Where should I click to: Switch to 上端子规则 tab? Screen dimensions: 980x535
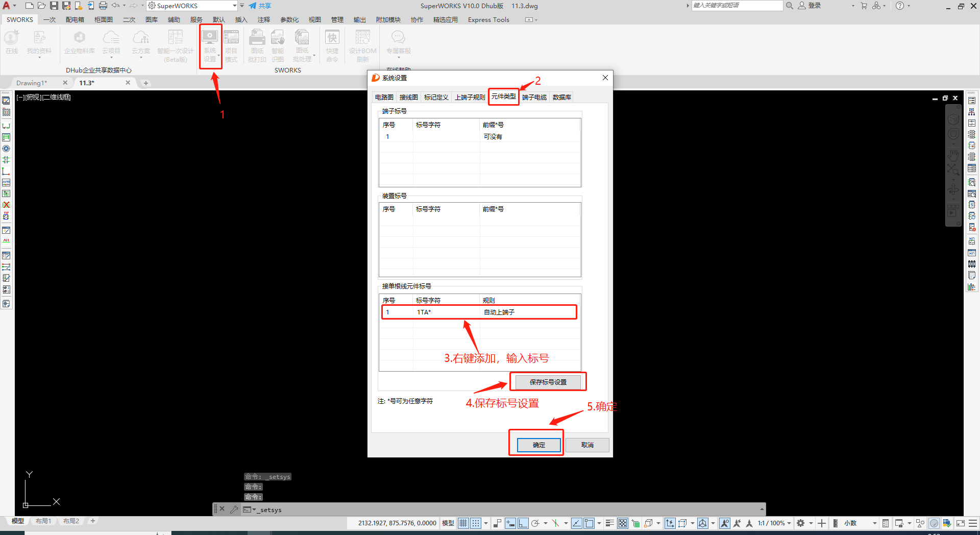point(470,97)
